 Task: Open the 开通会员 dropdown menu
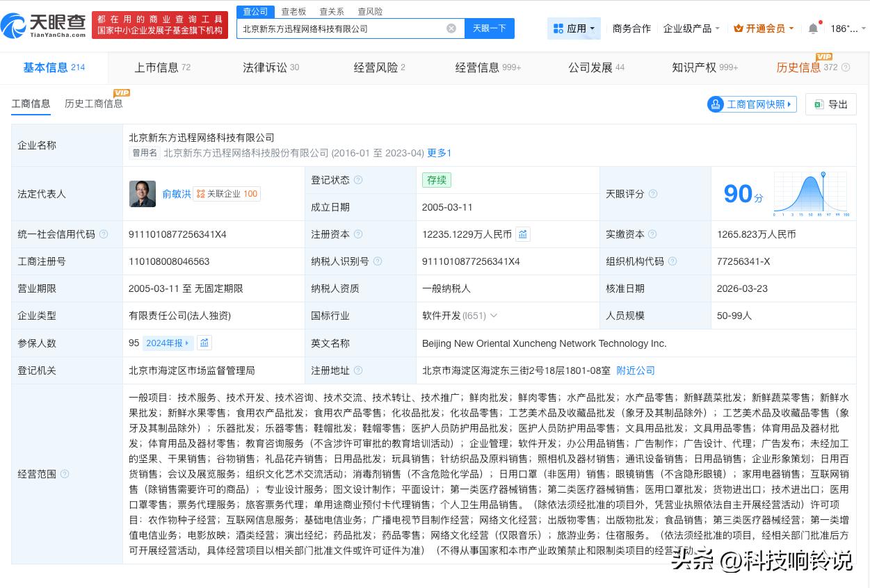pyautogui.click(x=763, y=28)
